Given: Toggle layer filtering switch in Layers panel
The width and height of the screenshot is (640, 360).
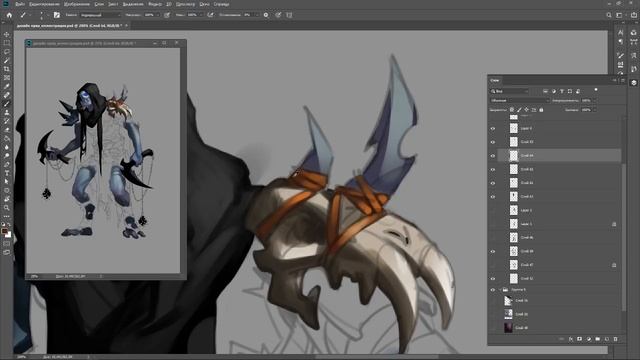Looking at the screenshot, I should point(596,89).
